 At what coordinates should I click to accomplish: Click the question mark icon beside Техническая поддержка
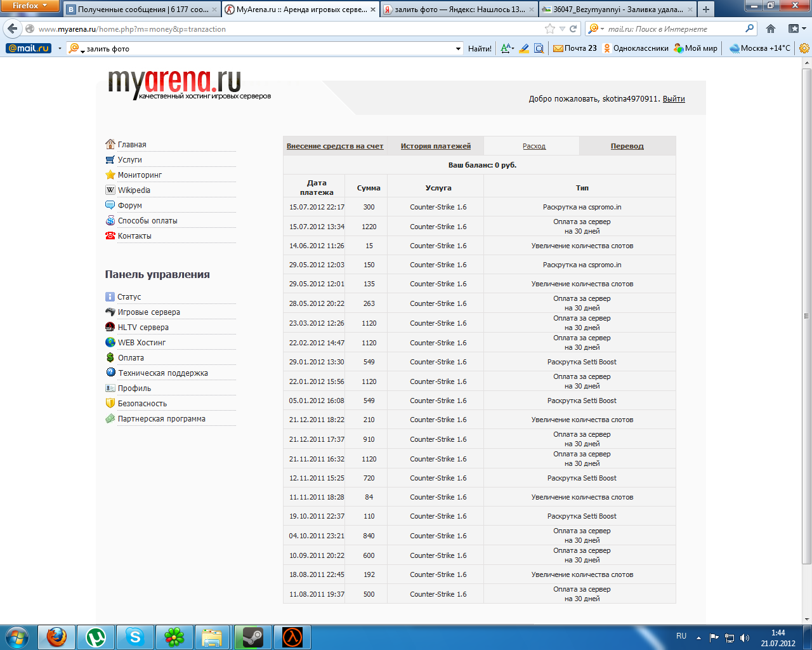(x=110, y=373)
